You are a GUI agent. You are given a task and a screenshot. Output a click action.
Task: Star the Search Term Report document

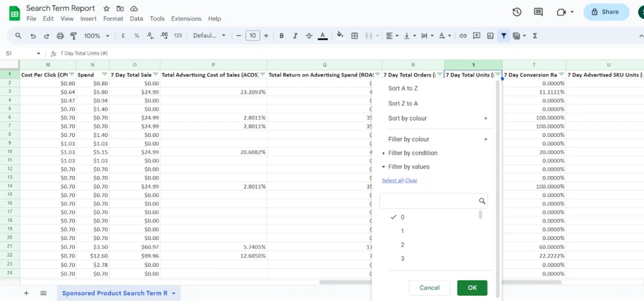(x=106, y=9)
